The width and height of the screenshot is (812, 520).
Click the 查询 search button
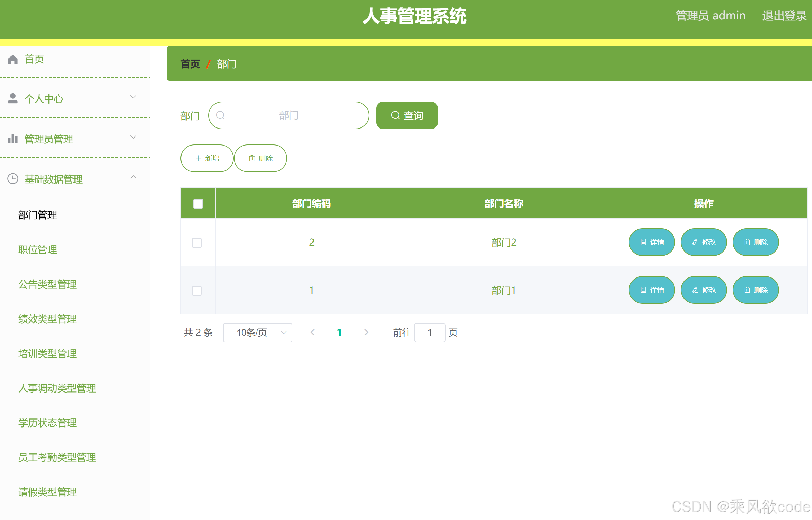[407, 115]
